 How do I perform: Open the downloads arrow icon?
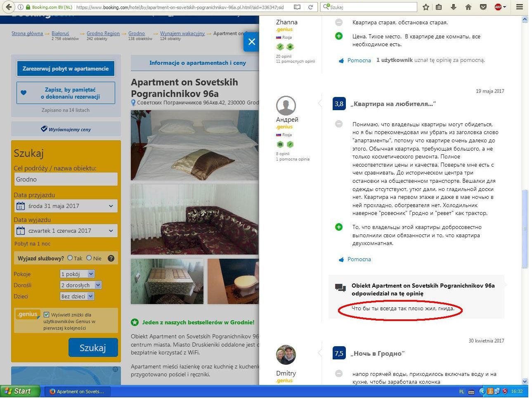[x=454, y=7]
